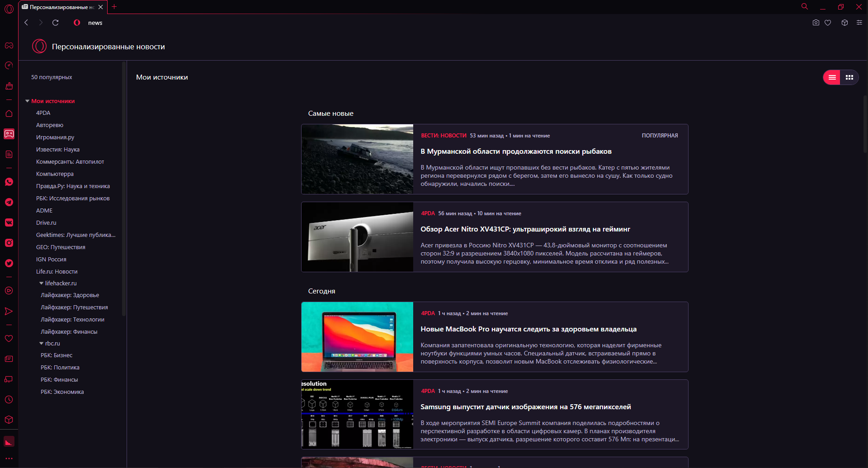The width and height of the screenshot is (868, 468).
Task: Select Известия: Наука source
Action: (x=58, y=150)
